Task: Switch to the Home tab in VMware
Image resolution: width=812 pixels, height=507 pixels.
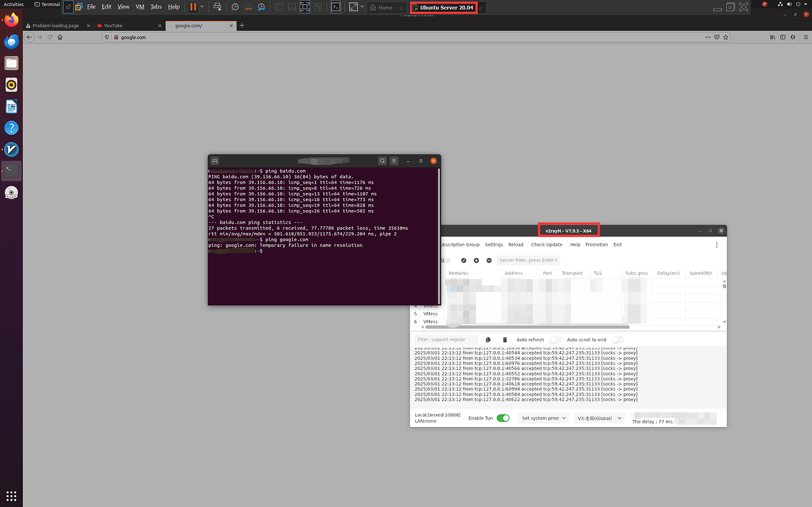Action: (x=385, y=8)
